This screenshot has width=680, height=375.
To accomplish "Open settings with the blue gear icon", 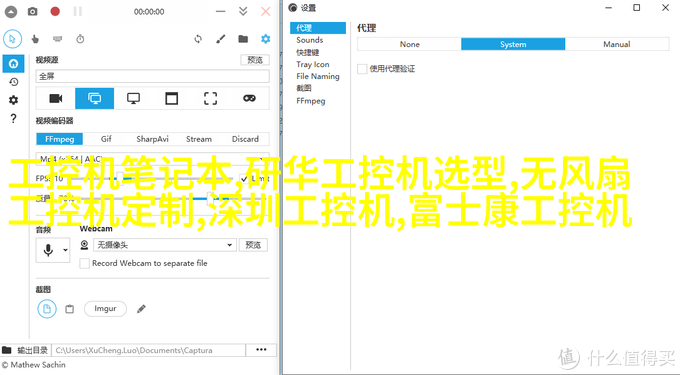I will point(265,39).
